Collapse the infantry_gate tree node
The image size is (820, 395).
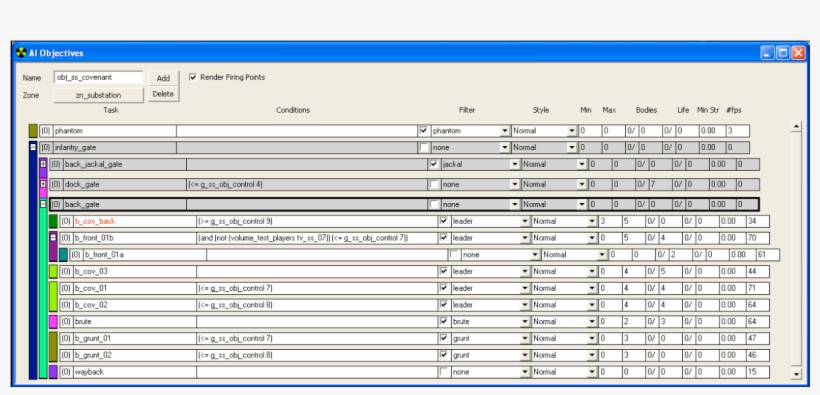click(x=33, y=148)
